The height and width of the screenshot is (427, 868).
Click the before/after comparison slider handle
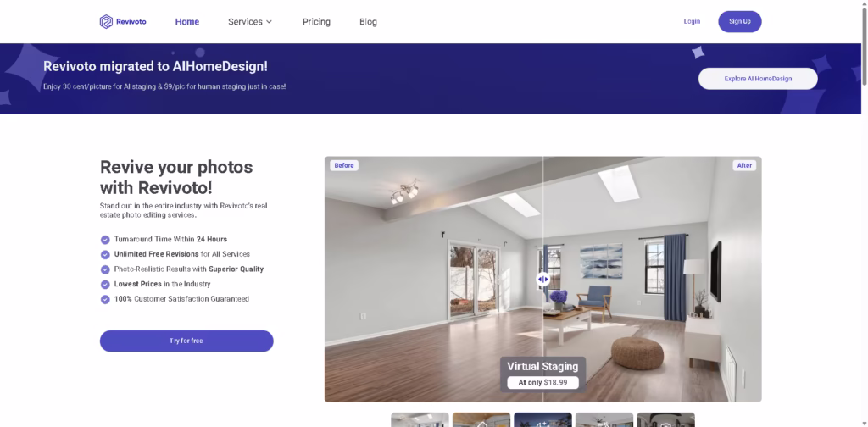point(543,279)
